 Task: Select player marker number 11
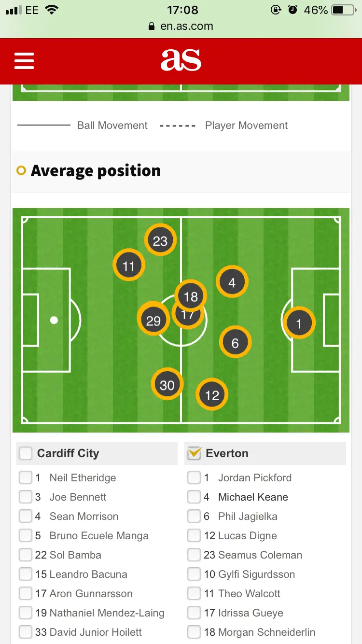click(128, 266)
